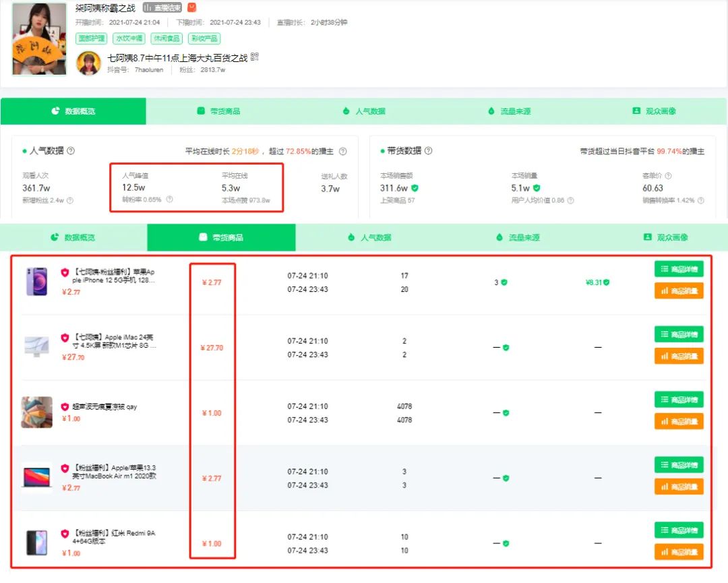The image size is (728, 583).
Task: Click red shield icon in iPhone 12 row
Action: (65, 272)
